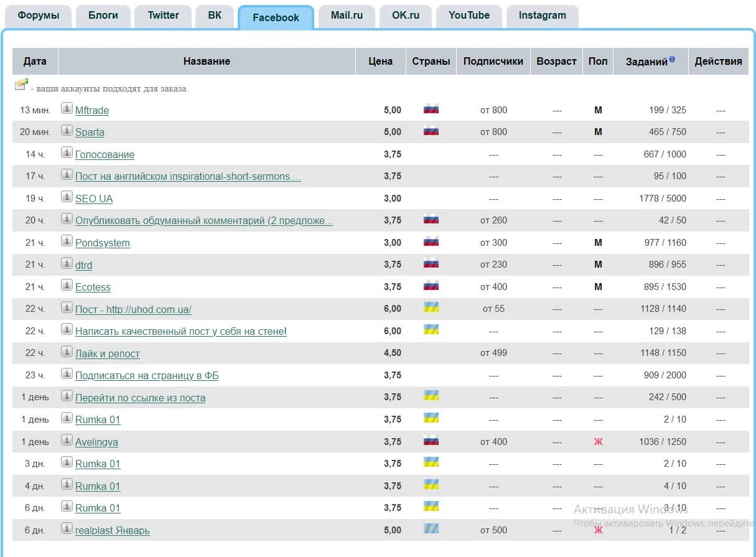Click the blue help icon near Заданий
This screenshot has width=756, height=557.
tap(672, 60)
